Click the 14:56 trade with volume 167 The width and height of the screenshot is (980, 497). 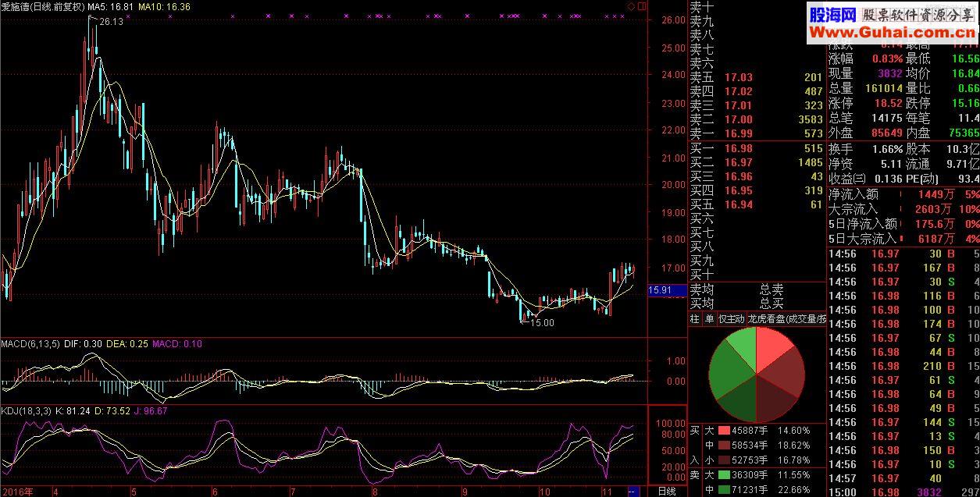[903, 268]
